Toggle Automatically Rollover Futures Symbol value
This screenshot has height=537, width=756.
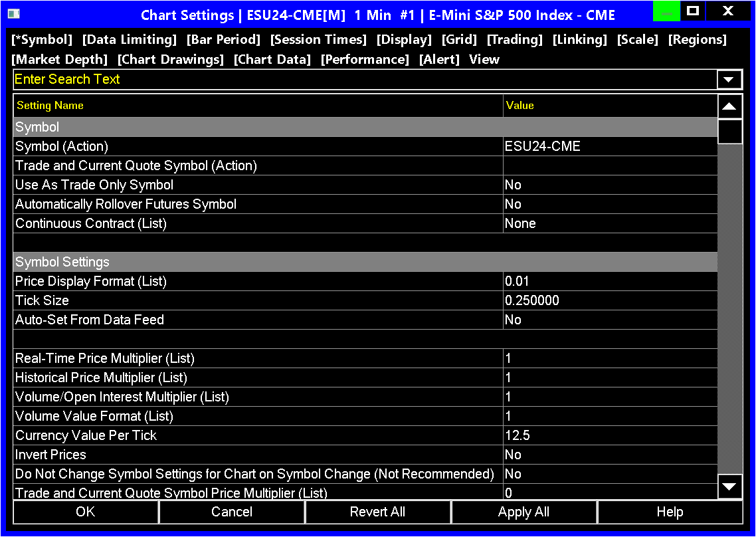coord(610,204)
